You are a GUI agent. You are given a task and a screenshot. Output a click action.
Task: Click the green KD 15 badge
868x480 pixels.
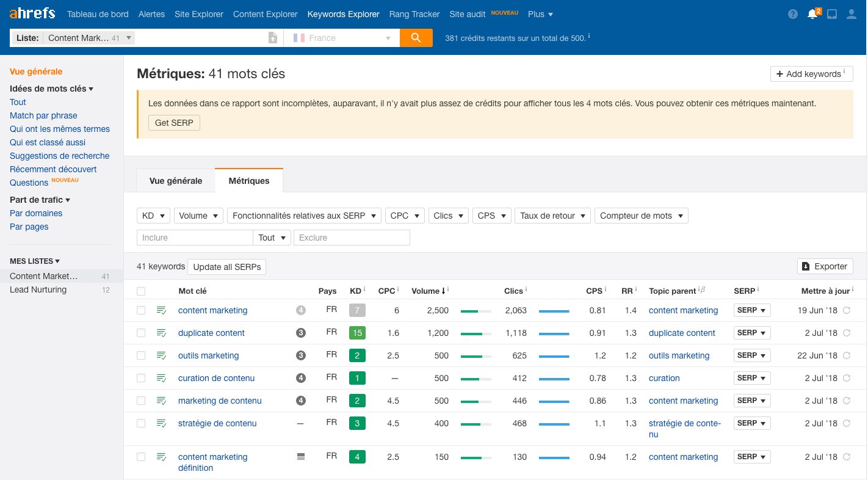[357, 333]
